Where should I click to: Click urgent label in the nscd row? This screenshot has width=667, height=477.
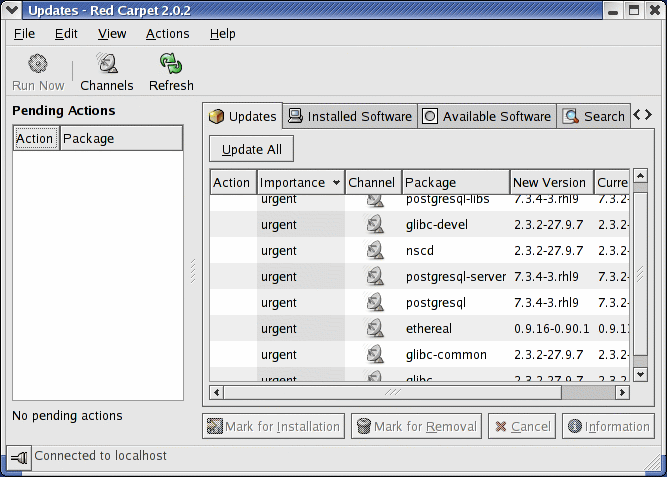(x=279, y=251)
